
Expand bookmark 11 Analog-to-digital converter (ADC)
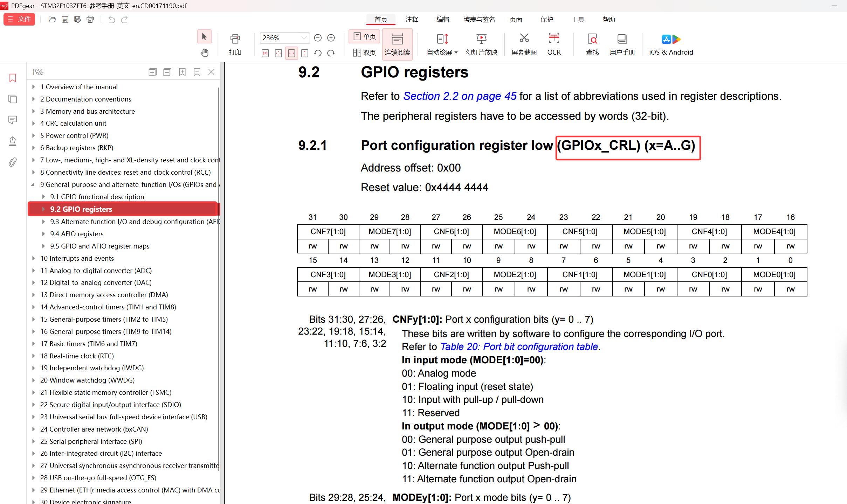34,271
